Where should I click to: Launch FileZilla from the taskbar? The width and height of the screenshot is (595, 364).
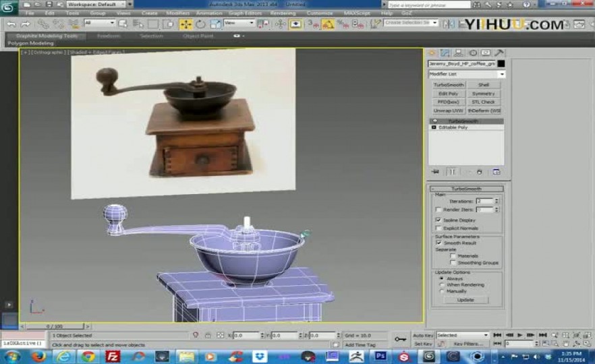click(113, 357)
